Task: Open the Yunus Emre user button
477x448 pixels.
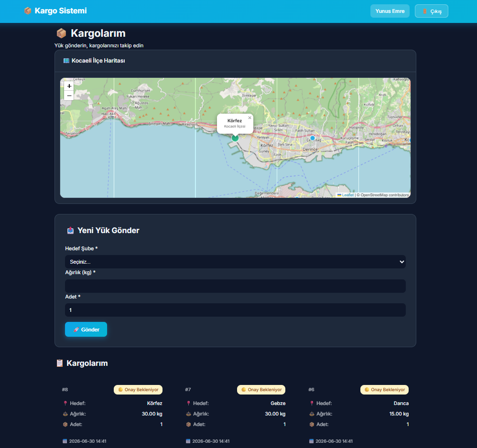Action: tap(390, 11)
